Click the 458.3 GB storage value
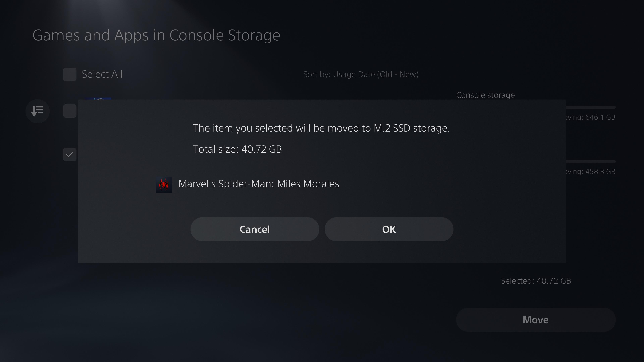The width and height of the screenshot is (644, 362). click(600, 172)
